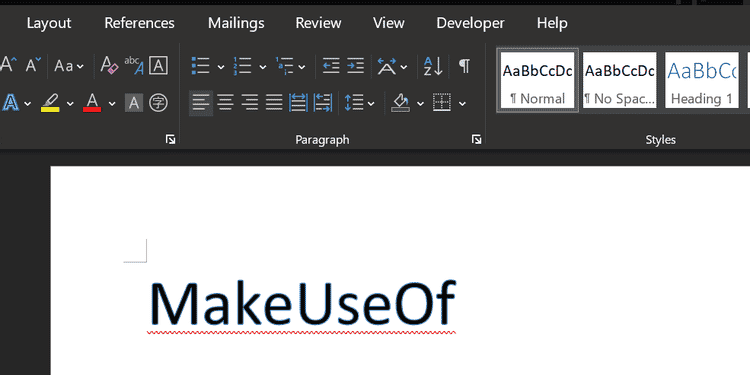Apply red font color
This screenshot has height=375, width=750.
pyautogui.click(x=92, y=102)
